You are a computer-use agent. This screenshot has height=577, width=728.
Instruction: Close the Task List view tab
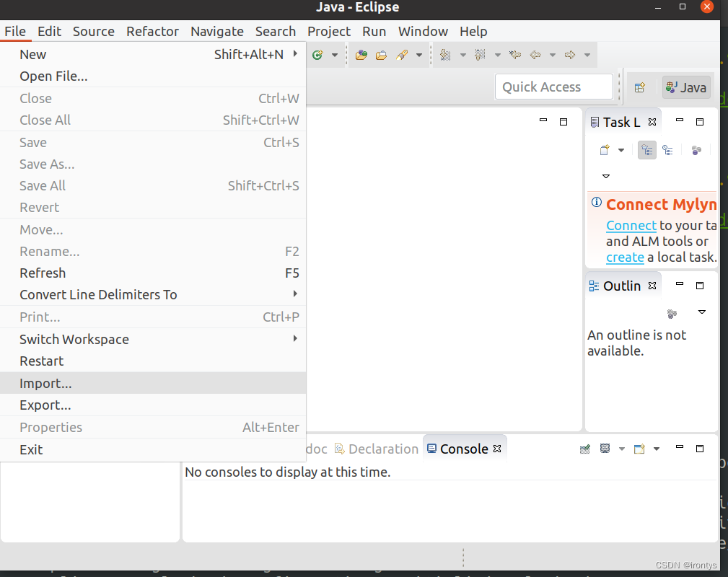pyautogui.click(x=652, y=122)
